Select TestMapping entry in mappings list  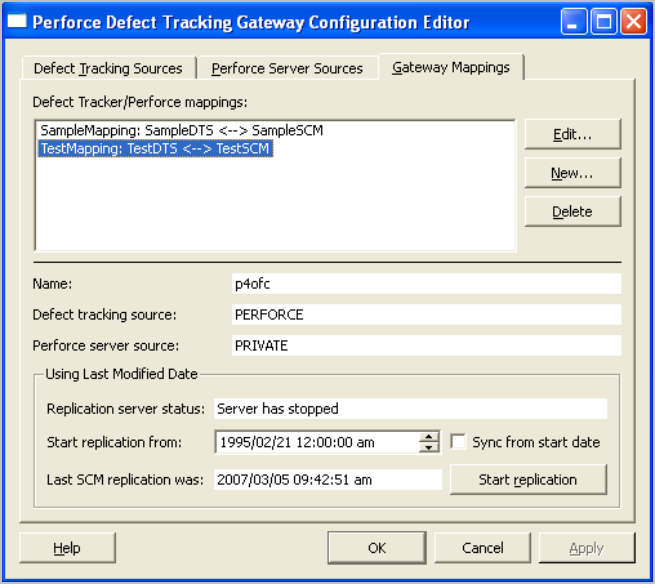click(x=155, y=149)
